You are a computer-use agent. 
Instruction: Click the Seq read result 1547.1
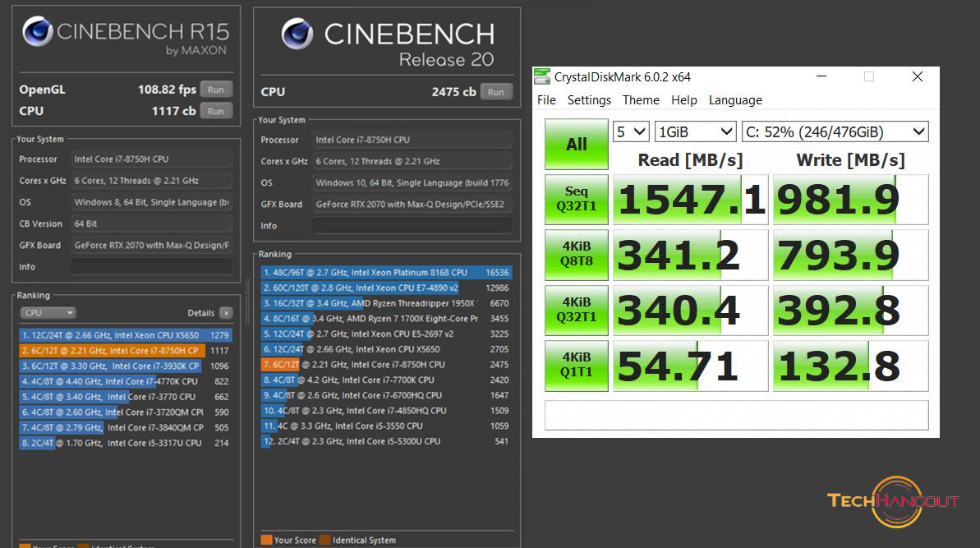pos(690,200)
